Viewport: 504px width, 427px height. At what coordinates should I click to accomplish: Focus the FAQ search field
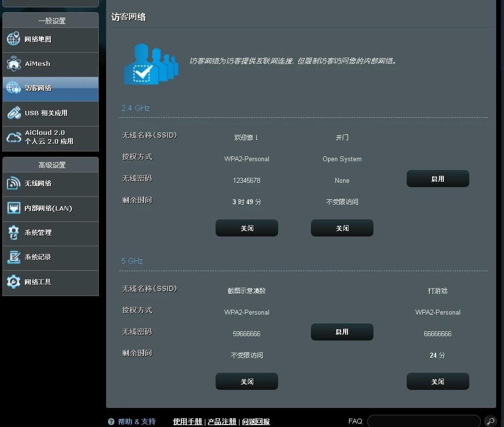[424, 421]
